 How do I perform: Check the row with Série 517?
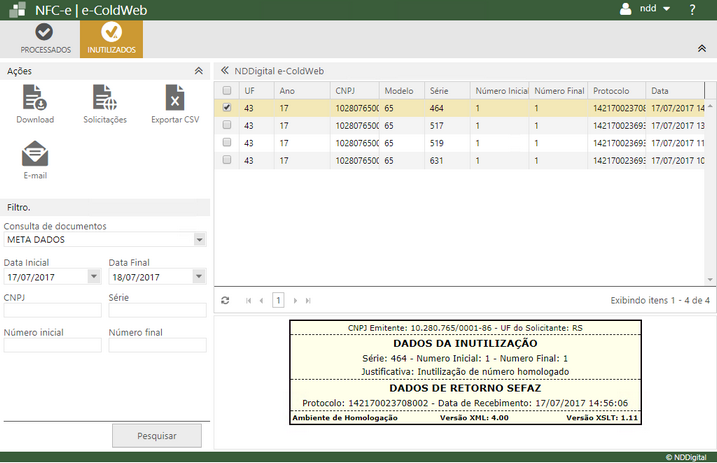227,125
